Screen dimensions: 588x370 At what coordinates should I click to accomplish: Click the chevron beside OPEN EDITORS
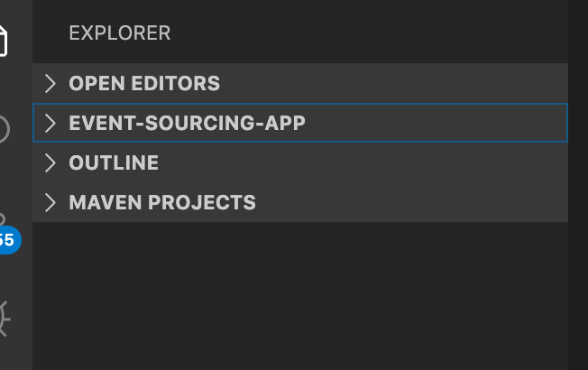tap(51, 83)
